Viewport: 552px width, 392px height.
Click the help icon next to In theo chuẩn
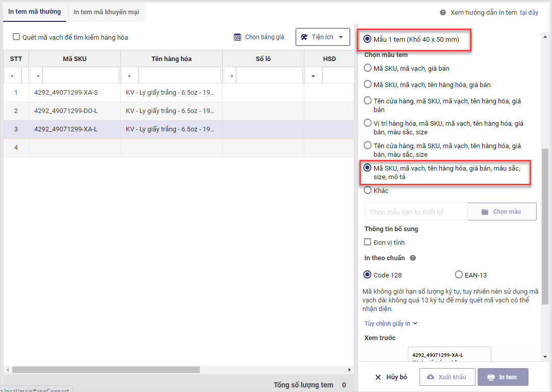tap(413, 258)
